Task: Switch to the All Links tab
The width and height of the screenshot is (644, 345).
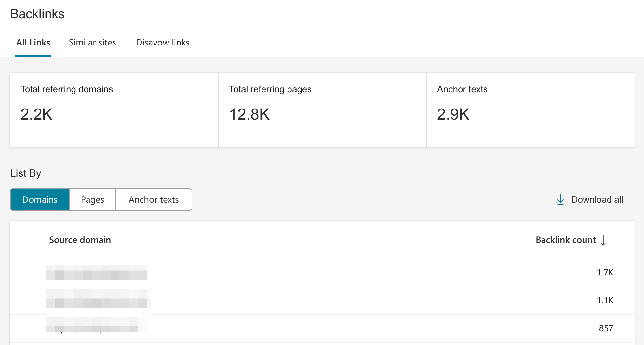Action: 33,43
